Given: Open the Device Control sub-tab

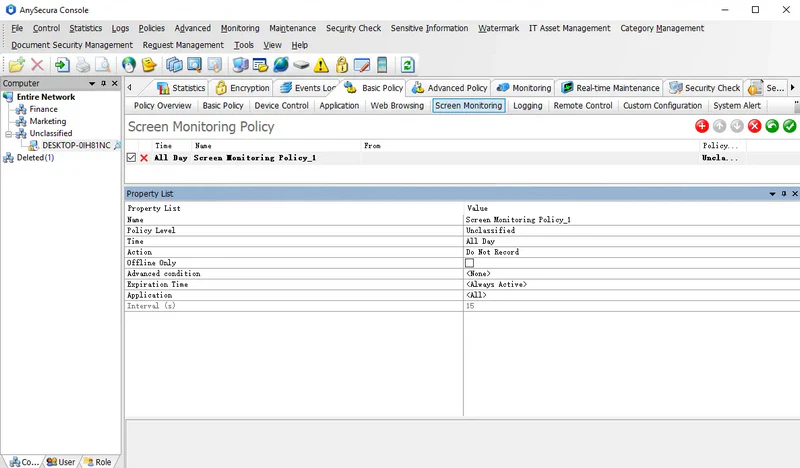Looking at the screenshot, I should point(282,106).
